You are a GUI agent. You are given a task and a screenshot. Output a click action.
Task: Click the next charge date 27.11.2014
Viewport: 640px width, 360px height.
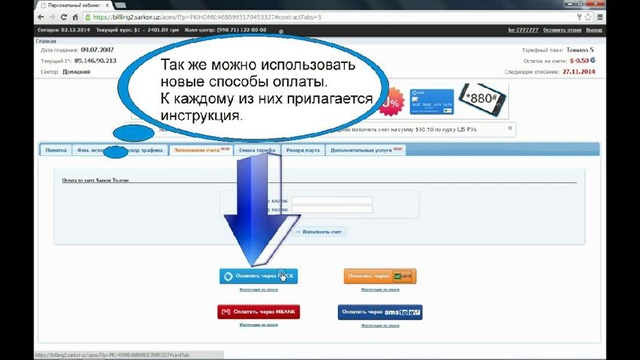pyautogui.click(x=579, y=71)
